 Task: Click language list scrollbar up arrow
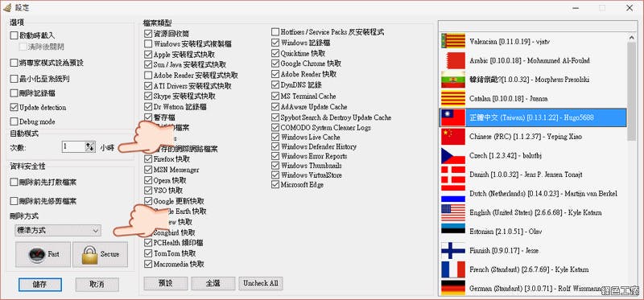pos(632,37)
